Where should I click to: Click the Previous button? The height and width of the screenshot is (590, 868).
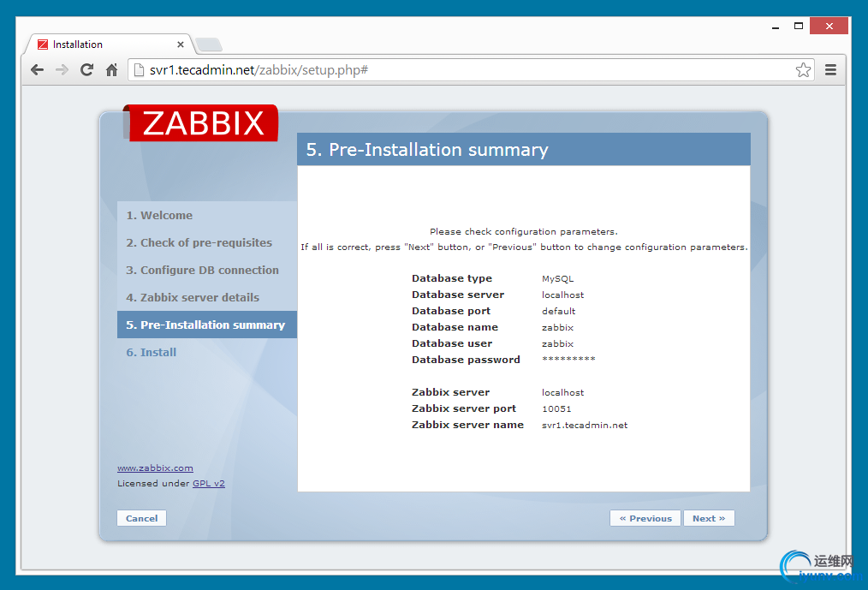[x=645, y=518]
